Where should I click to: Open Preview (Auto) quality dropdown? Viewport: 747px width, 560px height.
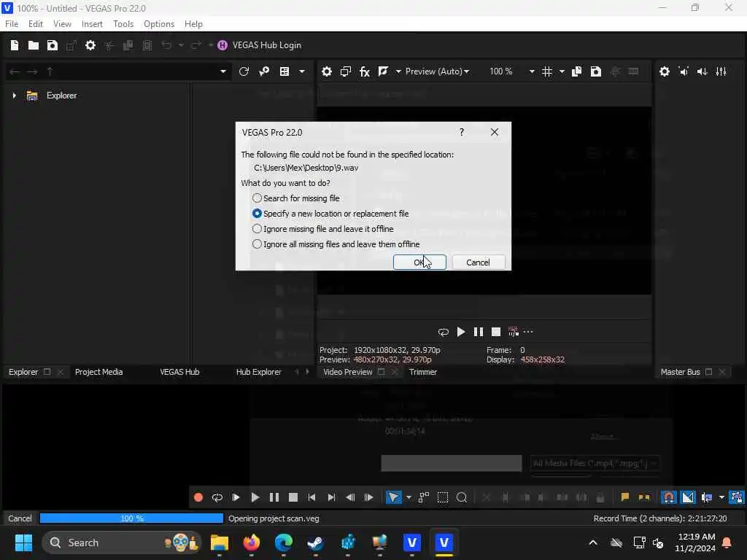(x=437, y=71)
